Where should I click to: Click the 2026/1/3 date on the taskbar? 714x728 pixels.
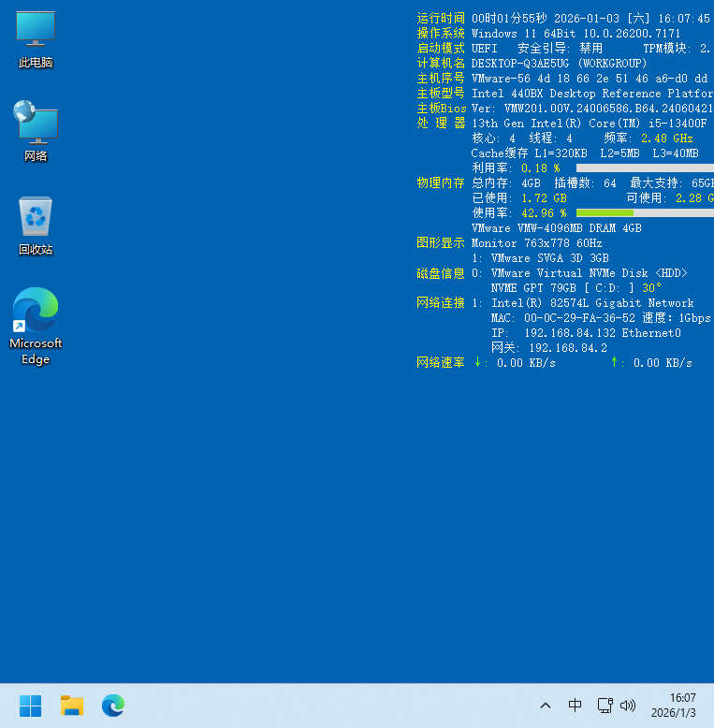(674, 713)
